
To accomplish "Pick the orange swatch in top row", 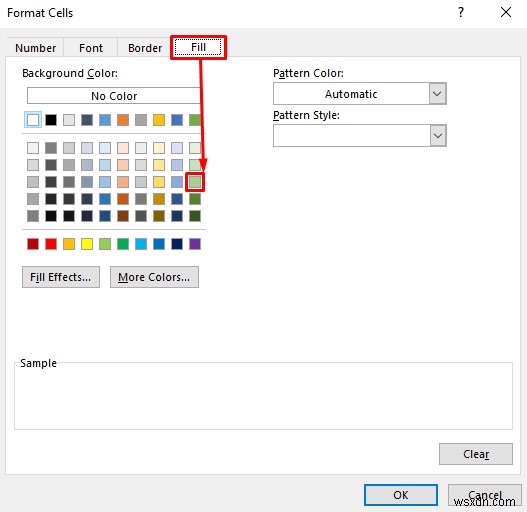I will pos(123,120).
